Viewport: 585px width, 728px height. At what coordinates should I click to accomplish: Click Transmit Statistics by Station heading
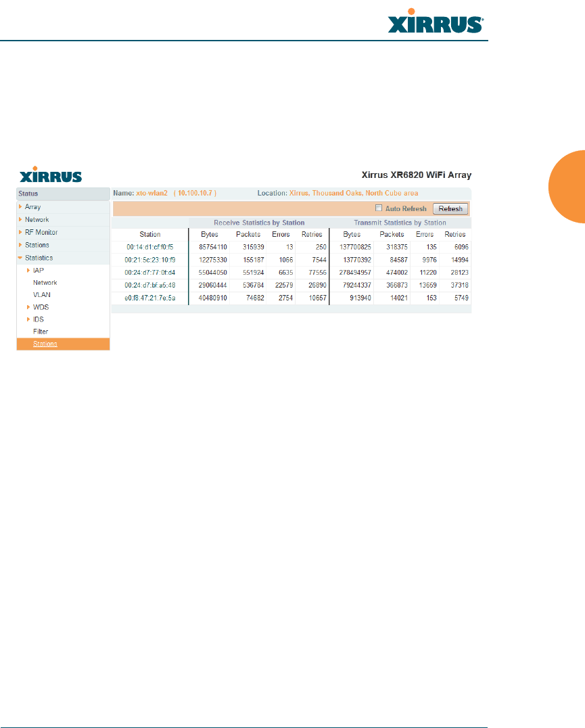400,223
